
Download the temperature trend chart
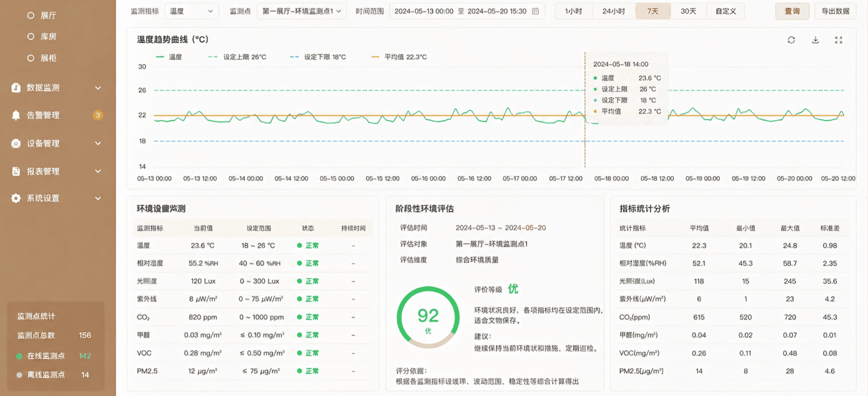(815, 40)
